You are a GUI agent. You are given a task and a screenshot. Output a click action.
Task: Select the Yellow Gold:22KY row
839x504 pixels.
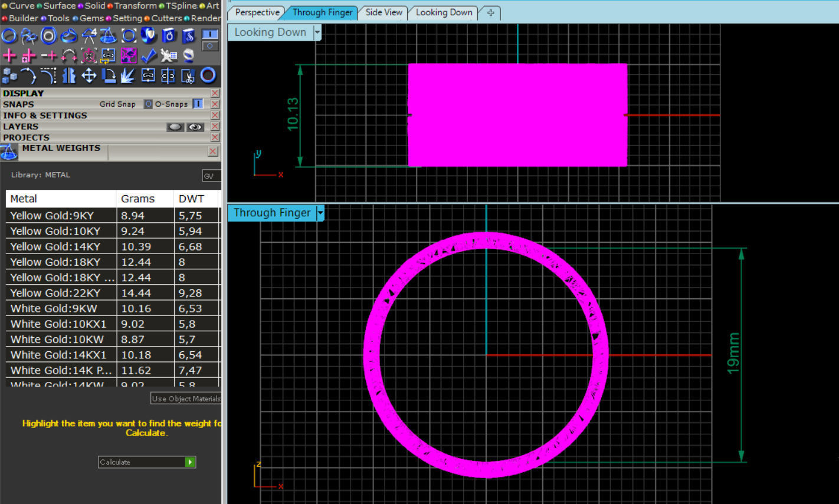[x=113, y=293]
